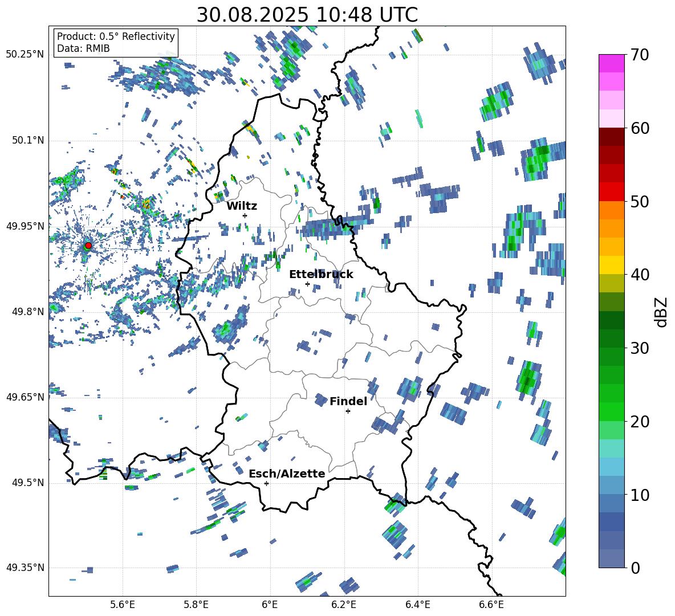Image resolution: width=675 pixels, height=616 pixels.
Task: Click the Findel station label
Action: [x=348, y=401]
